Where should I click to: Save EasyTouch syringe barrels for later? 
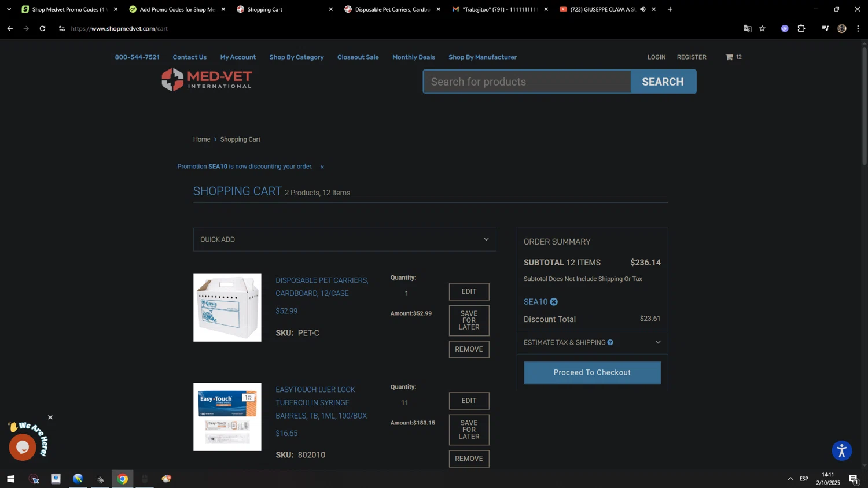point(469,430)
